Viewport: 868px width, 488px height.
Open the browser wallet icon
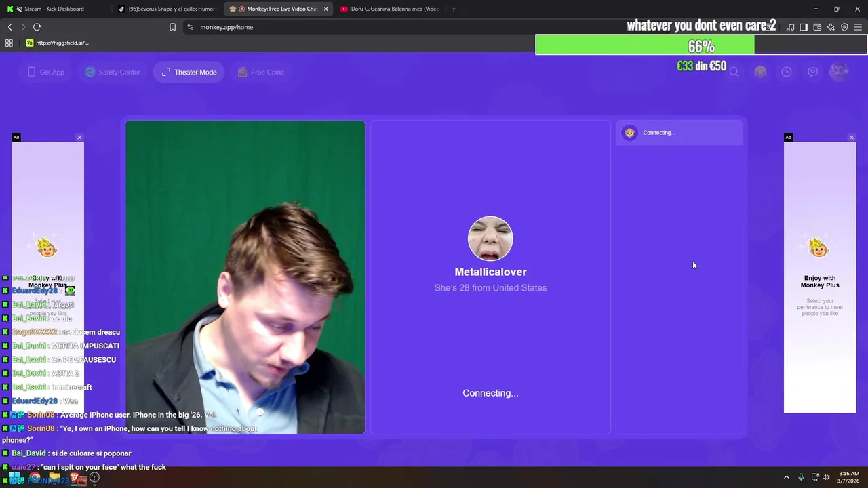coord(817,27)
